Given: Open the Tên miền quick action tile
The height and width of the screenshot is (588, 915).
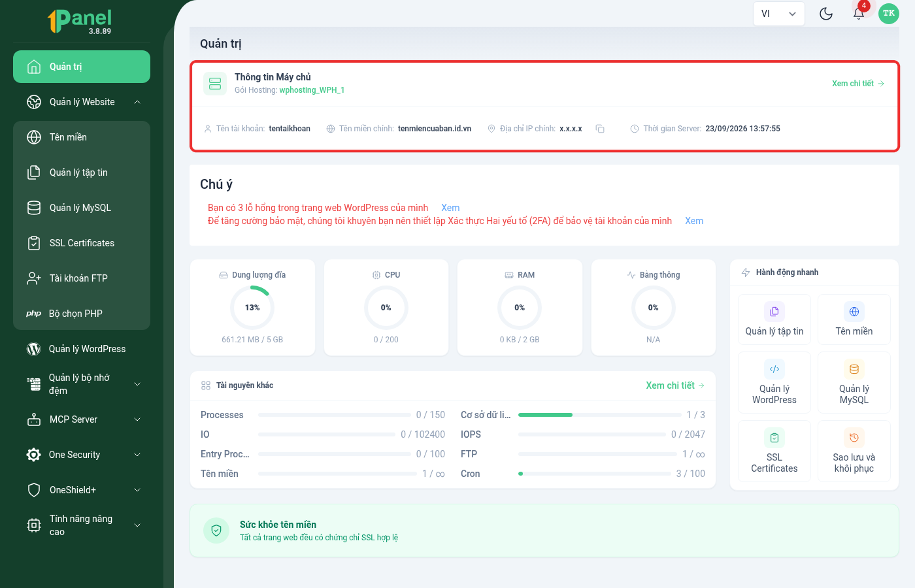Looking at the screenshot, I should point(854,319).
